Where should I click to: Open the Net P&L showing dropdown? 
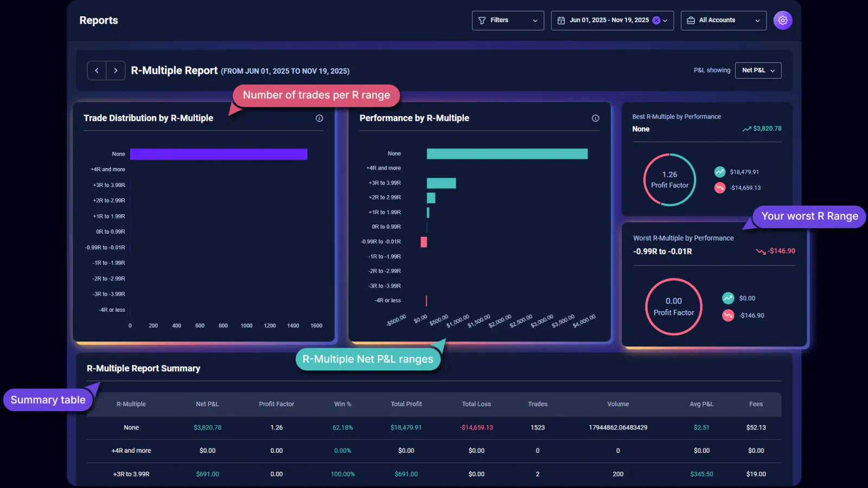(758, 70)
